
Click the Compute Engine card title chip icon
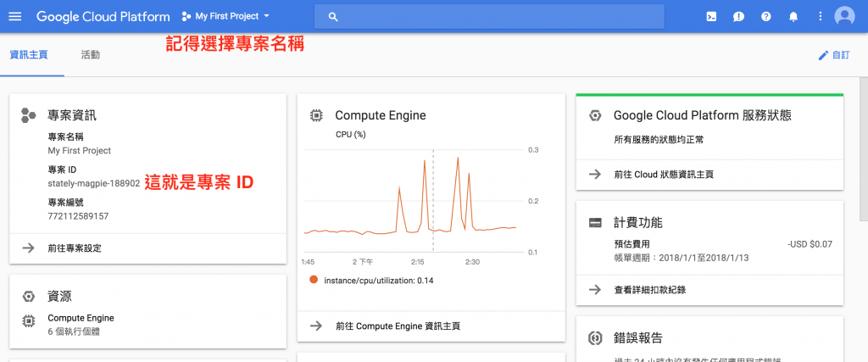[x=316, y=115]
